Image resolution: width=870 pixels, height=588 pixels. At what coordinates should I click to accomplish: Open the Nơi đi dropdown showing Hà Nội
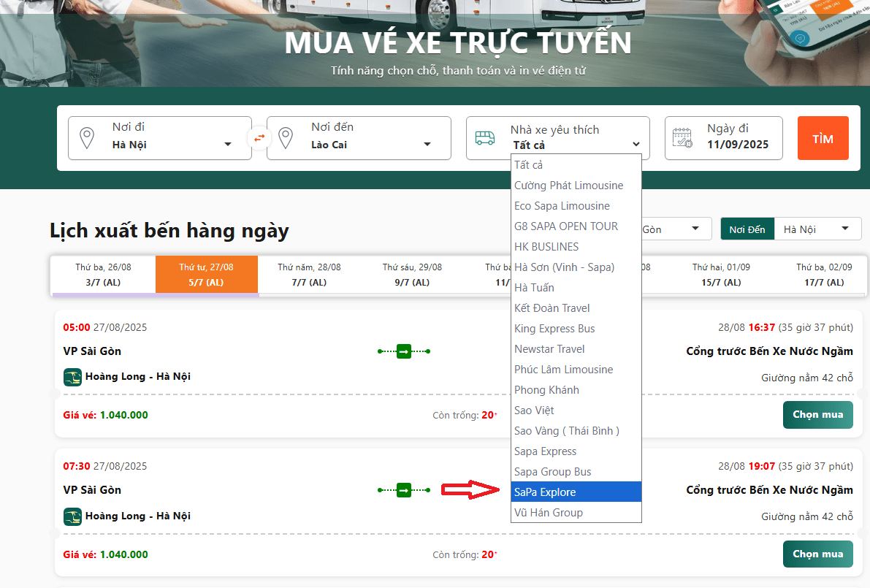(172, 145)
